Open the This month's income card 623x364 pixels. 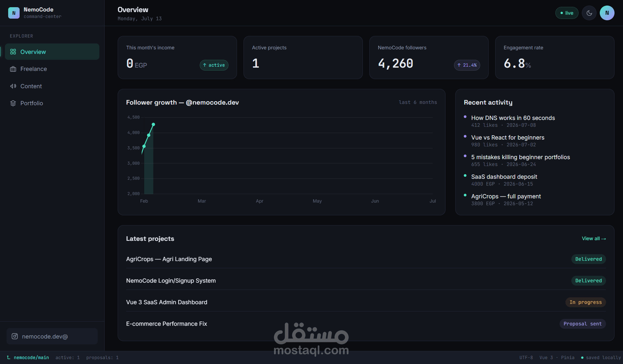click(177, 58)
